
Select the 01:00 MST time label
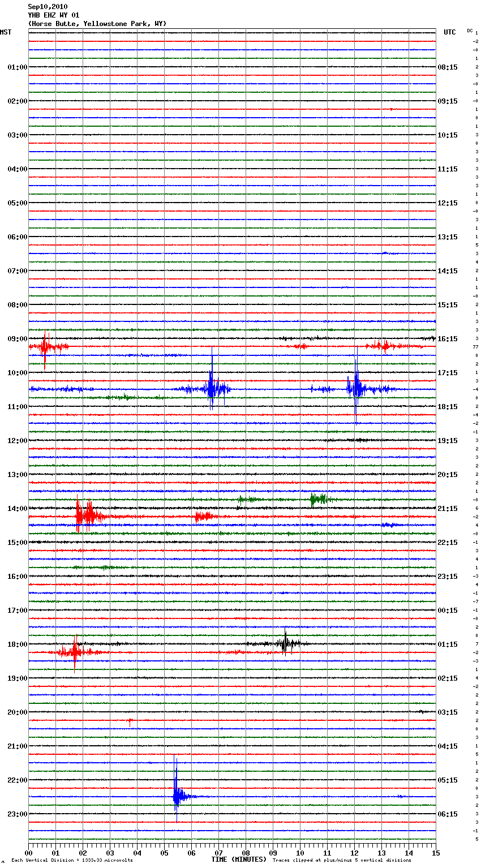point(18,67)
